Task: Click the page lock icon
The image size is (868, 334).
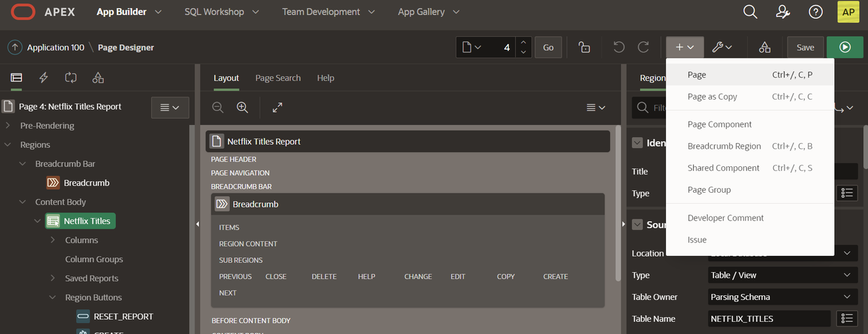Action: (x=584, y=47)
